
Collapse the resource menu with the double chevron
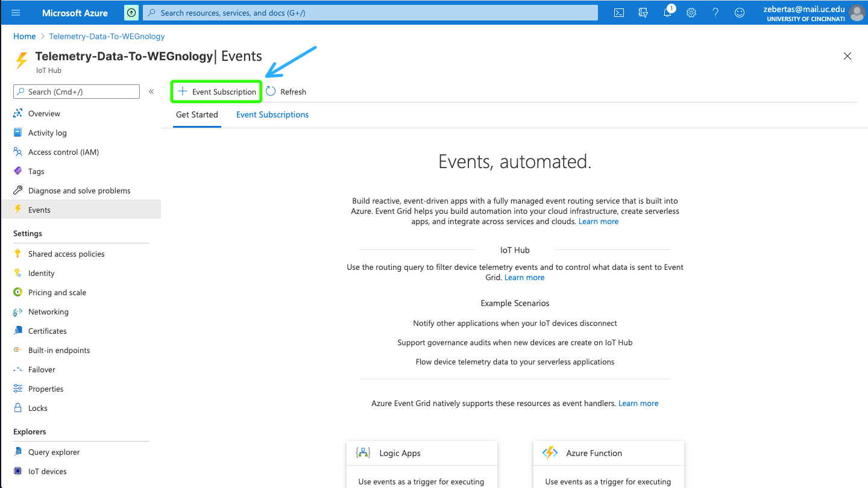151,92
